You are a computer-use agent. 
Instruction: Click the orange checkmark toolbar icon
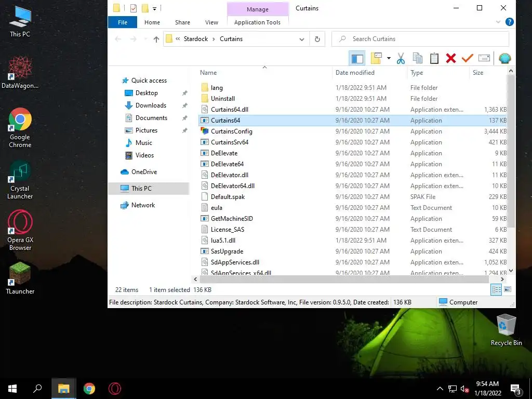[x=468, y=58]
